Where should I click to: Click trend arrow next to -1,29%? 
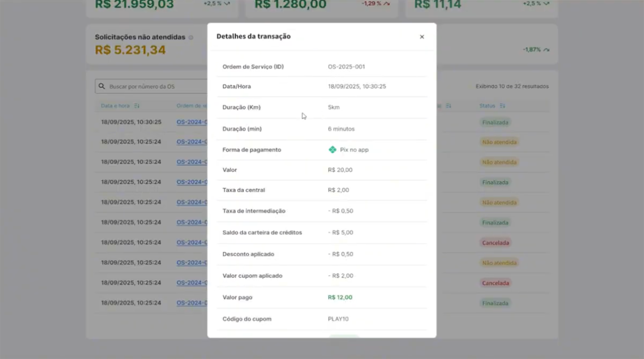point(387,4)
